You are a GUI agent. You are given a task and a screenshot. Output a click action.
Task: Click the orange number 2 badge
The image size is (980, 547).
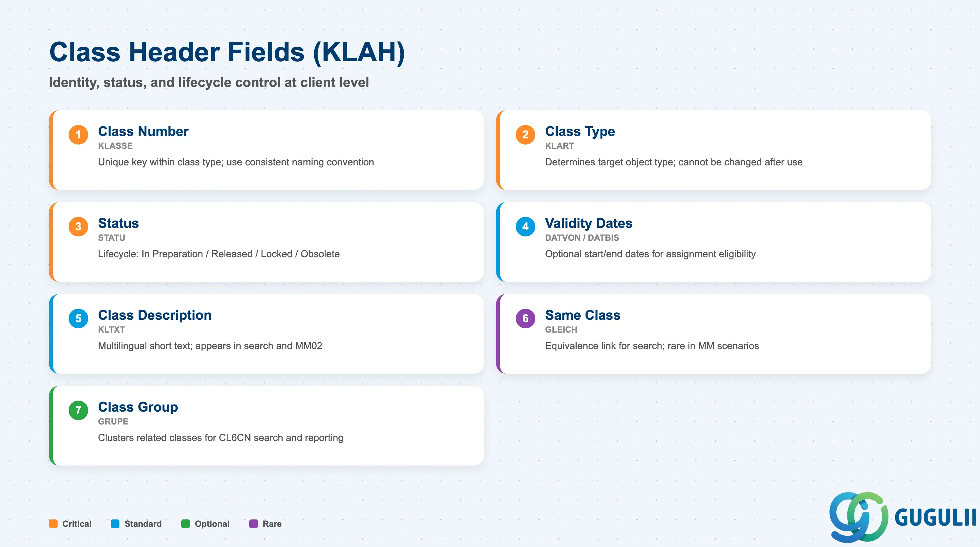[526, 135]
